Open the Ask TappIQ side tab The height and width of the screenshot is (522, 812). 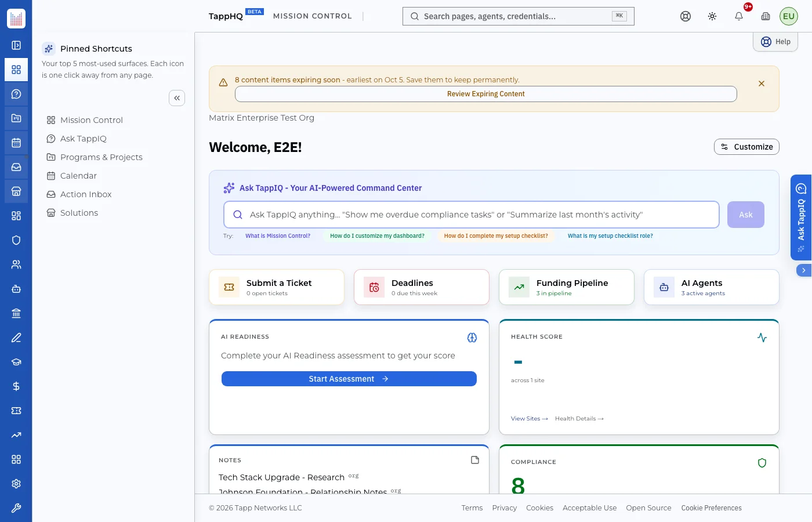point(801,217)
